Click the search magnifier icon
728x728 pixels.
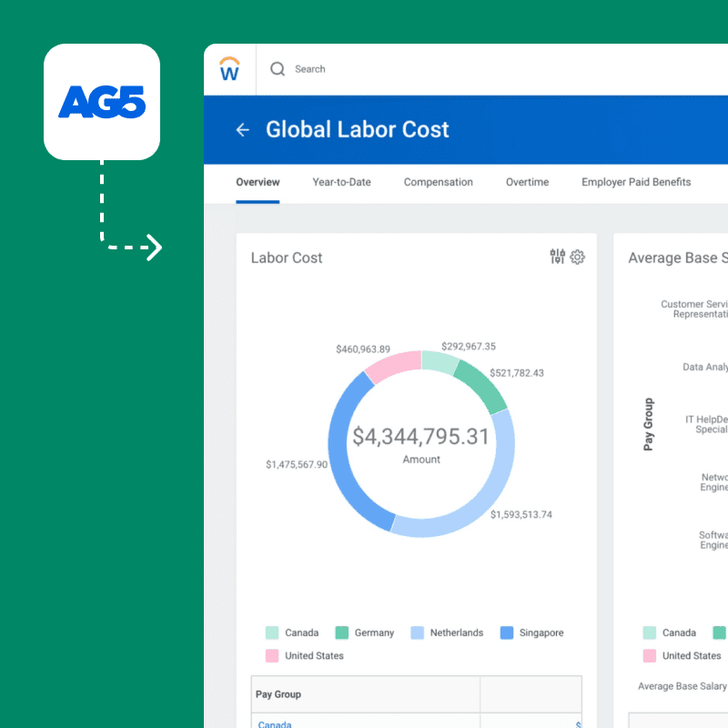coord(278,69)
